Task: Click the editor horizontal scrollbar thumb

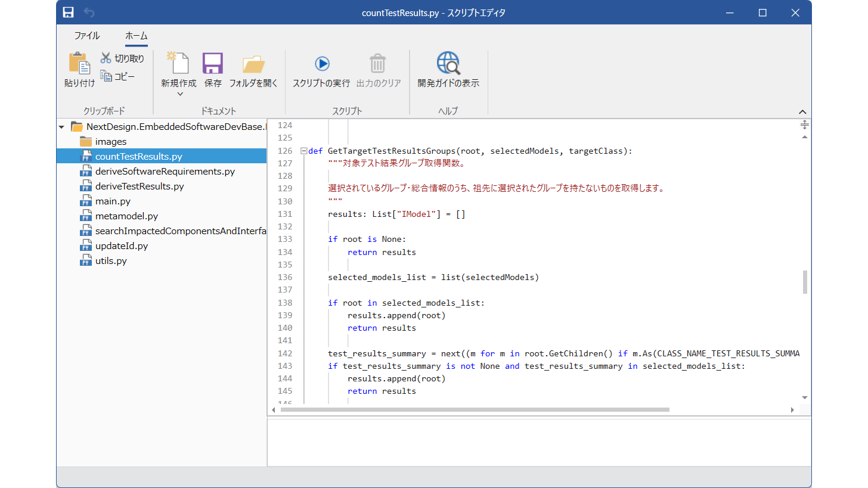Action: coord(475,410)
